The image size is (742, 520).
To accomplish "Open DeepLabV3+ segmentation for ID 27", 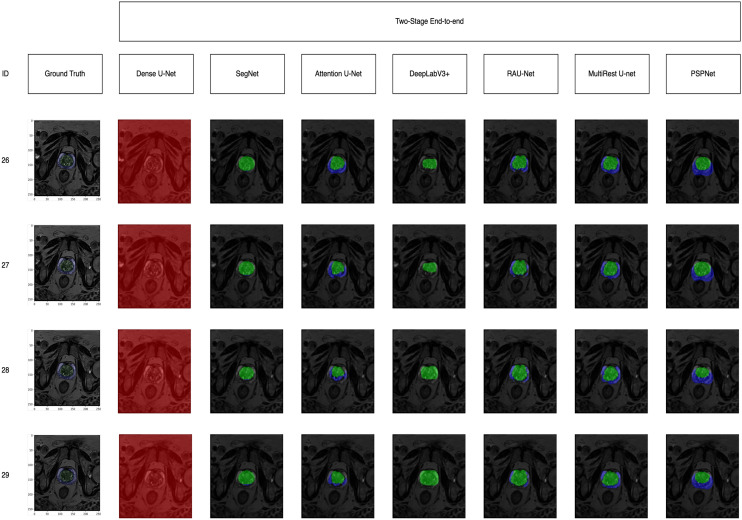I will pyautogui.click(x=429, y=266).
